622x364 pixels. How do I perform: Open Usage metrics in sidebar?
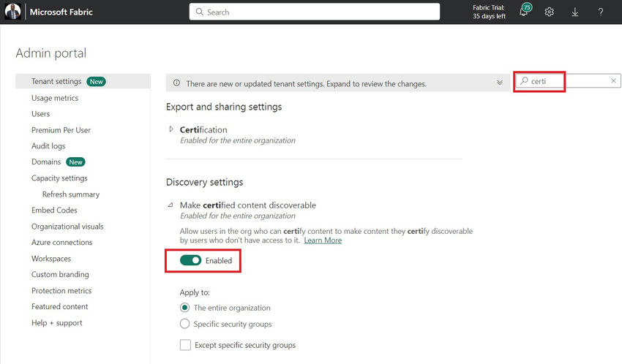(55, 98)
